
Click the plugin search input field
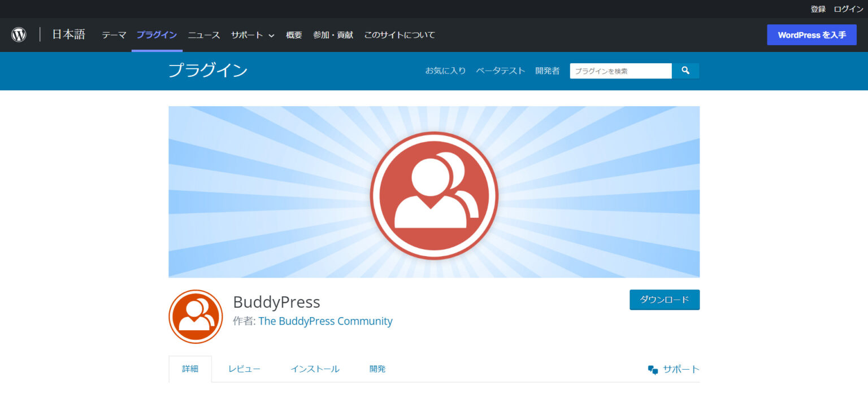click(620, 71)
